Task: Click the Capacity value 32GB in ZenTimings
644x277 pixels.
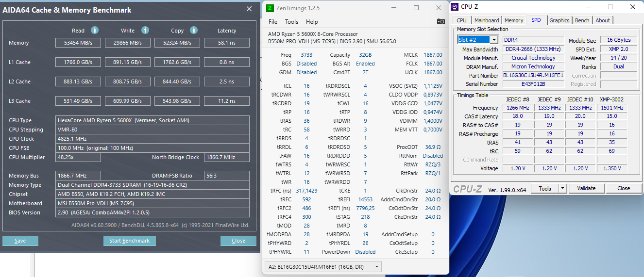Action: 365,55
